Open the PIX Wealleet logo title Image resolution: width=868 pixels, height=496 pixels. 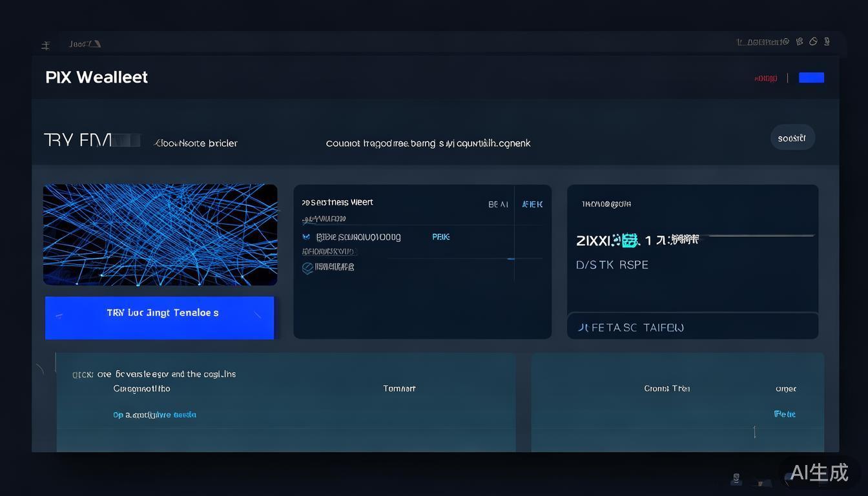point(96,77)
